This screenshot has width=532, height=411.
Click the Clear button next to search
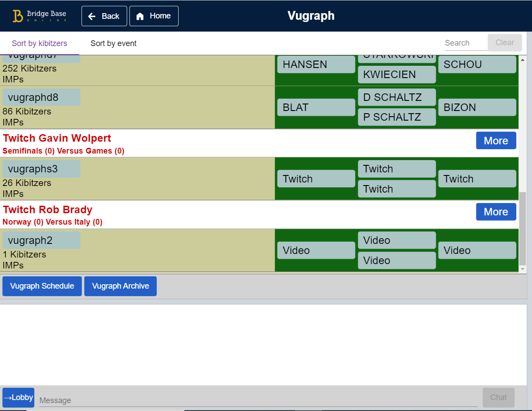pos(504,42)
